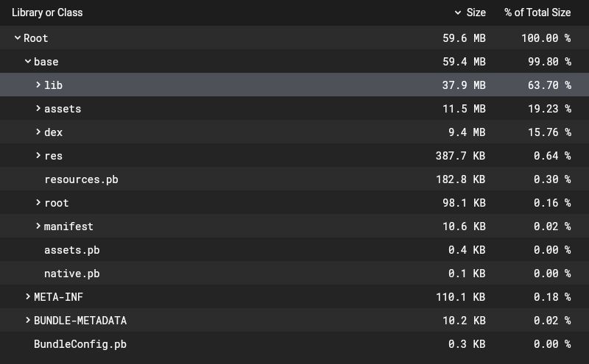The height and width of the screenshot is (364, 589).
Task: Expand the assets folder chevron
Action: [38, 109]
